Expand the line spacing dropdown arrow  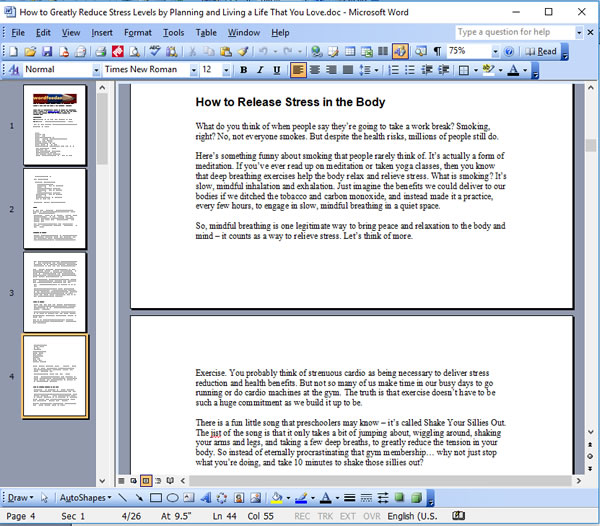tap(377, 70)
